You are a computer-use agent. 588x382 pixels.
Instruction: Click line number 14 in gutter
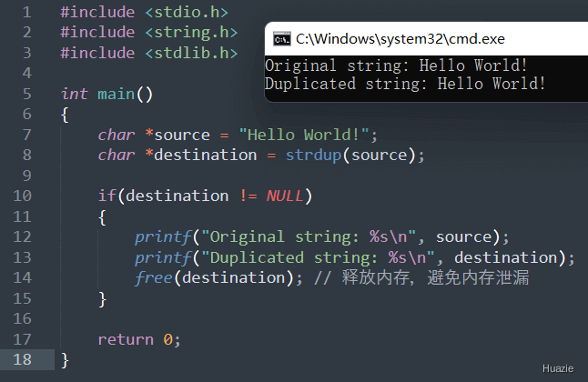tap(22, 277)
